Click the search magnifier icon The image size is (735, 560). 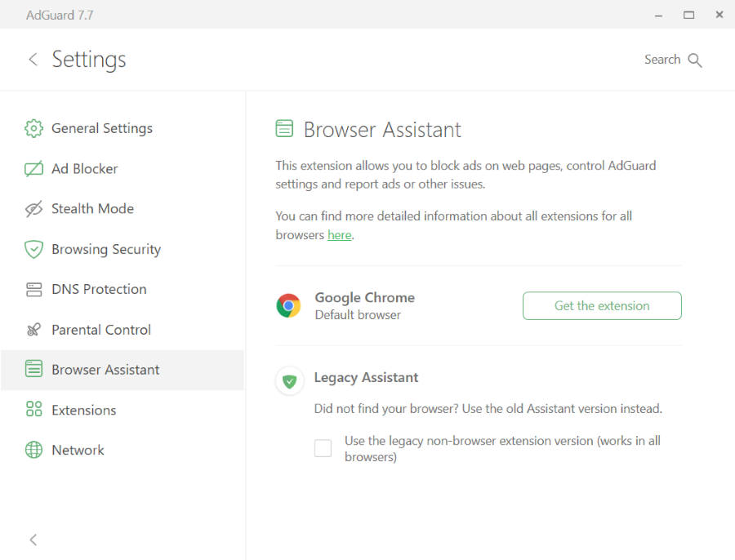tap(695, 60)
